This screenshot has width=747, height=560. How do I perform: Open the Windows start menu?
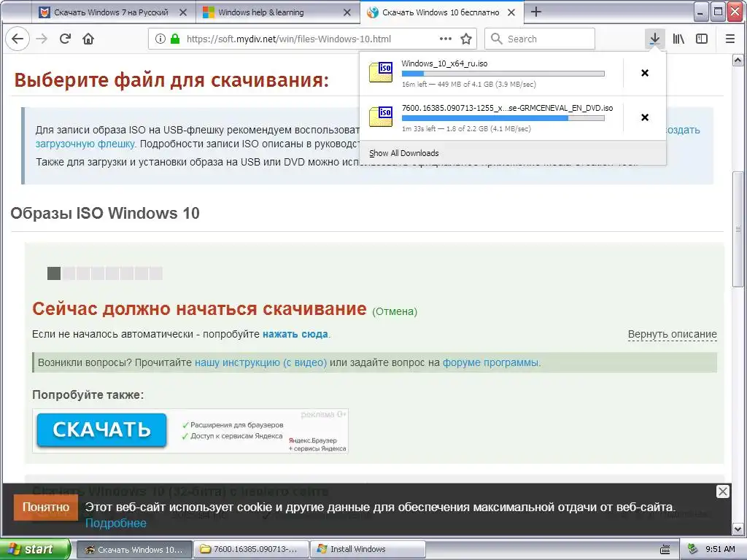click(x=35, y=550)
